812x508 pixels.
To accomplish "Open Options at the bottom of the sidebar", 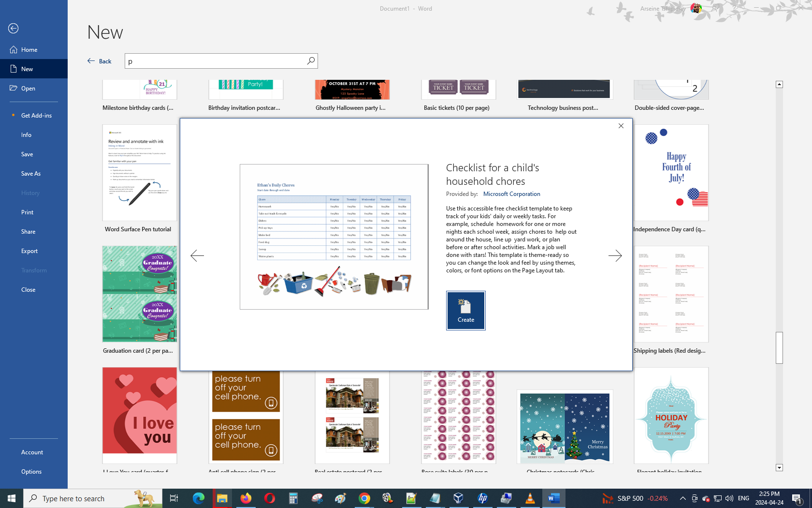I will [x=31, y=472].
